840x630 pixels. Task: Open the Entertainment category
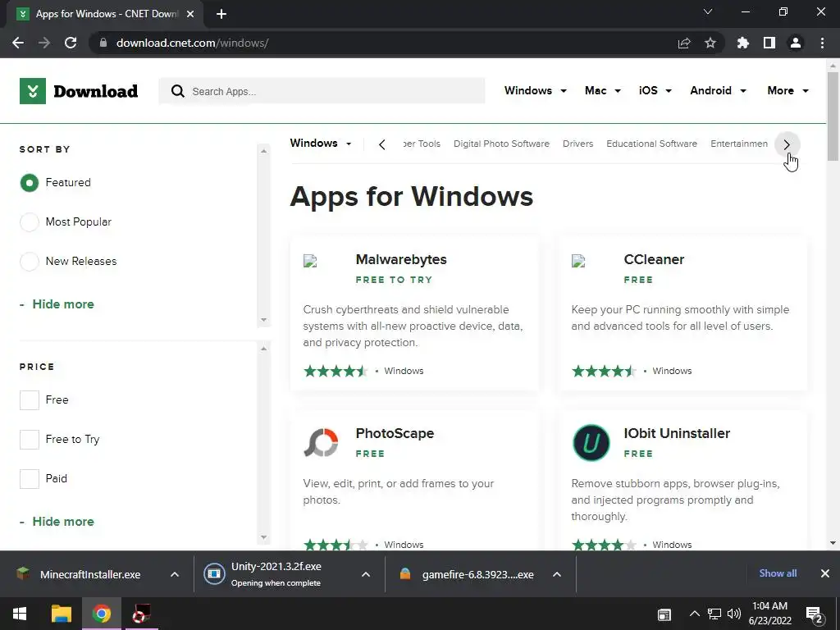tap(739, 144)
